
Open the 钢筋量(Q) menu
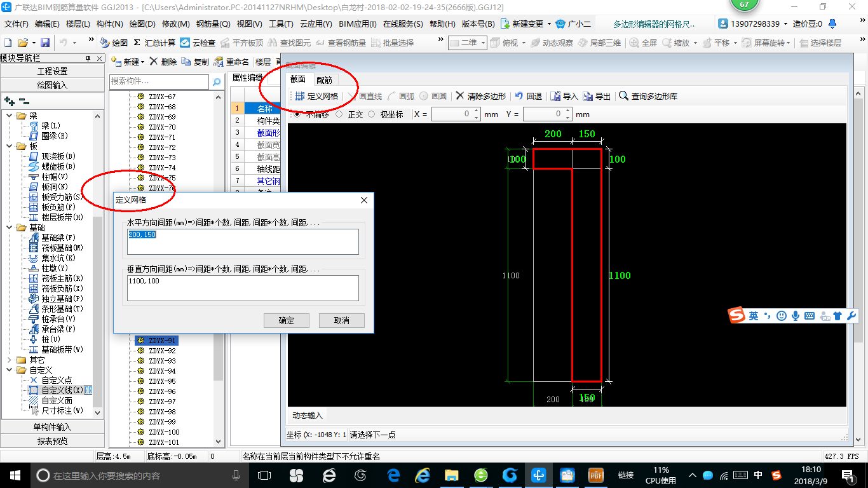coord(213,24)
